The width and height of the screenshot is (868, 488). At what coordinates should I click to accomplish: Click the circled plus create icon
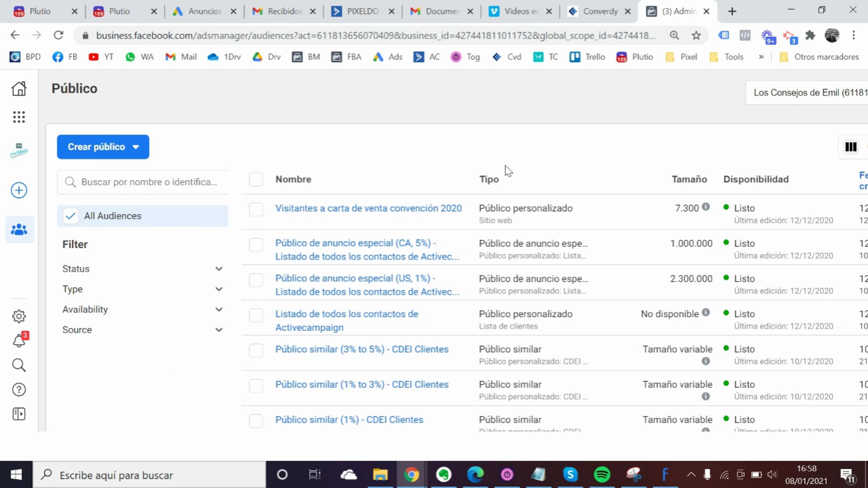(x=19, y=190)
